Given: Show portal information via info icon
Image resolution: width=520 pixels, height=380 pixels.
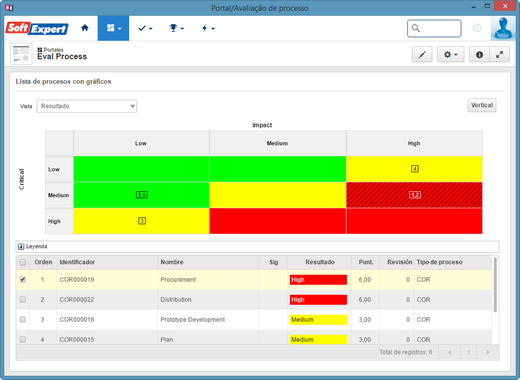Looking at the screenshot, I should pyautogui.click(x=479, y=55).
